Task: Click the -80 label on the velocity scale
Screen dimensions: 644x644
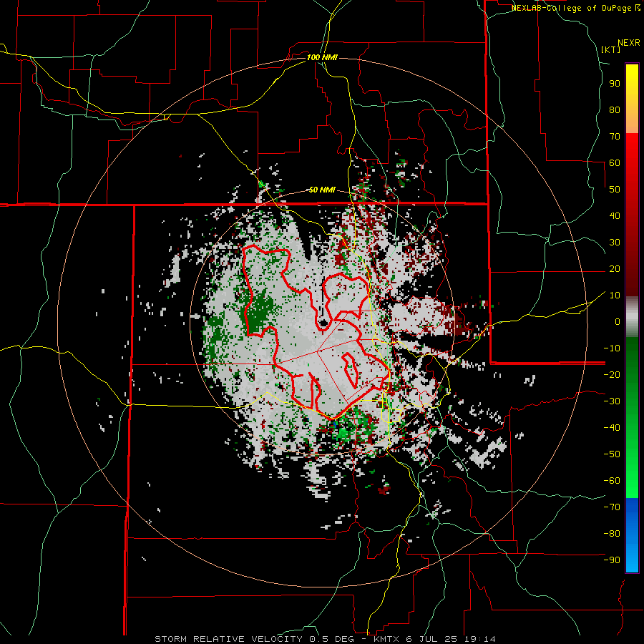Action: (x=612, y=534)
